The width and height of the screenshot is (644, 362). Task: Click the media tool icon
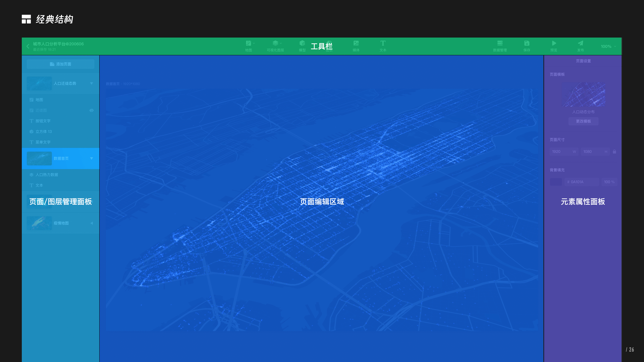[x=356, y=43]
